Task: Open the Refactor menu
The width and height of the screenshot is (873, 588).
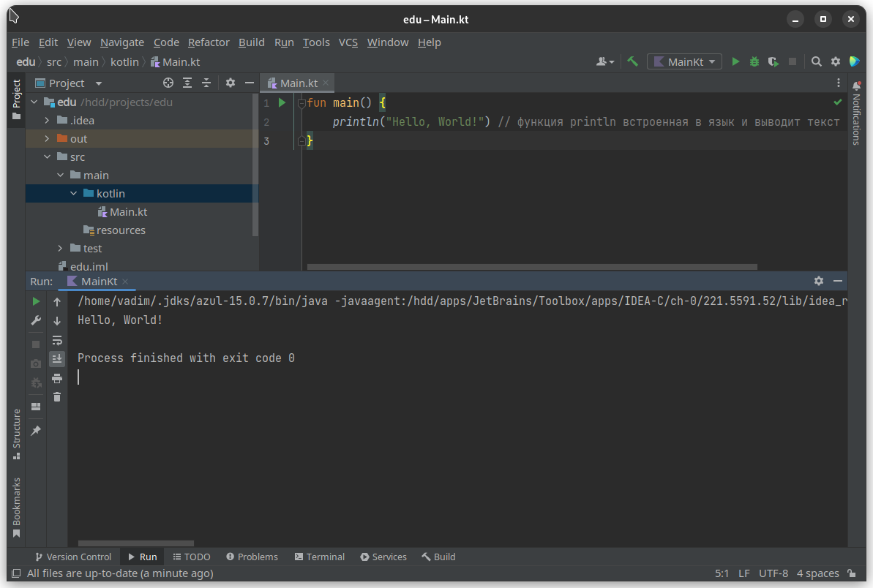Action: click(x=209, y=42)
